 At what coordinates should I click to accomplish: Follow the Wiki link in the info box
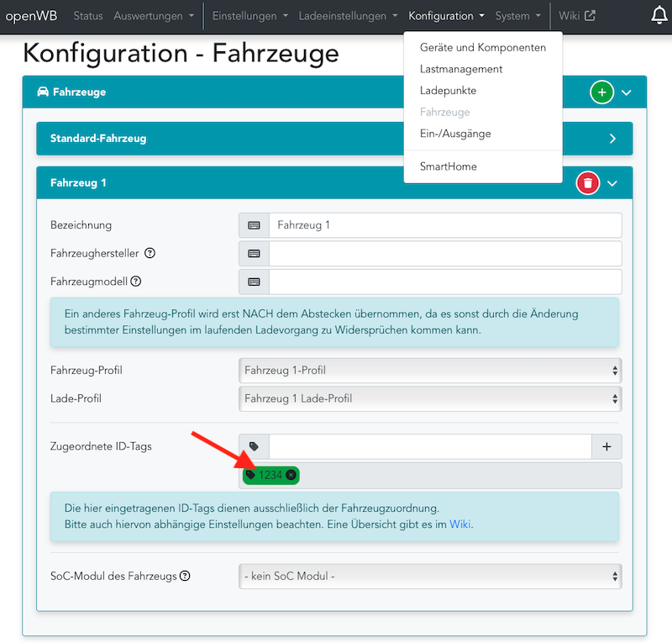pyautogui.click(x=459, y=524)
